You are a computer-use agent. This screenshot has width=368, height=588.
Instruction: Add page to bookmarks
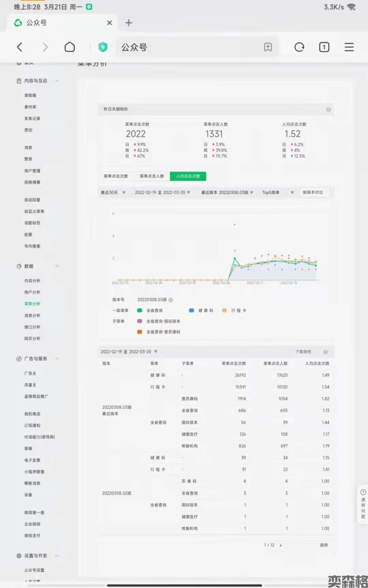(268, 47)
